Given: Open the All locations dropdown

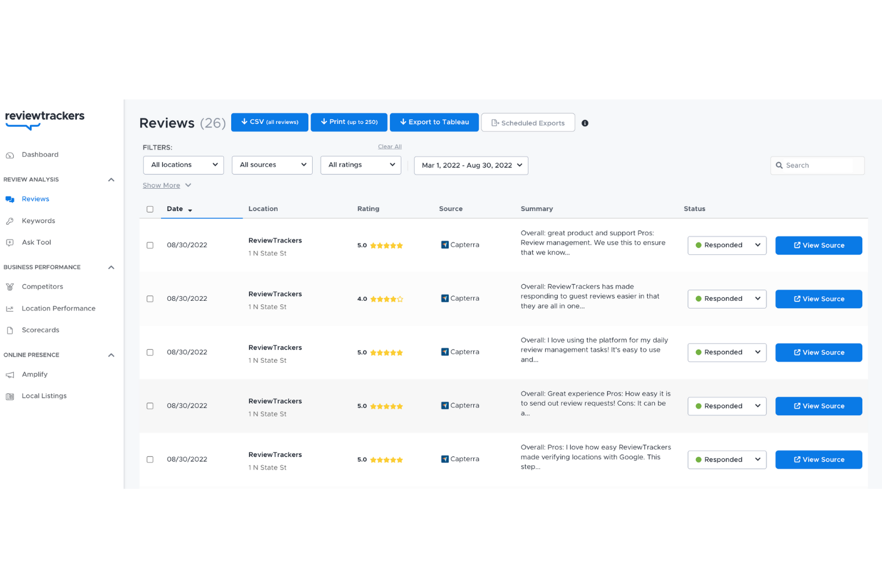Looking at the screenshot, I should 184,165.
